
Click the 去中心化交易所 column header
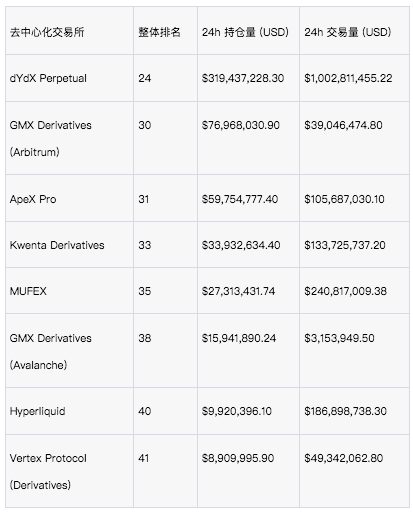point(47,32)
